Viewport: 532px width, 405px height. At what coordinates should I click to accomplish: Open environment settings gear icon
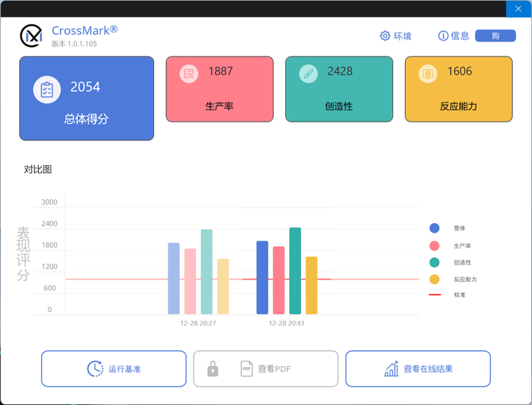pos(385,36)
